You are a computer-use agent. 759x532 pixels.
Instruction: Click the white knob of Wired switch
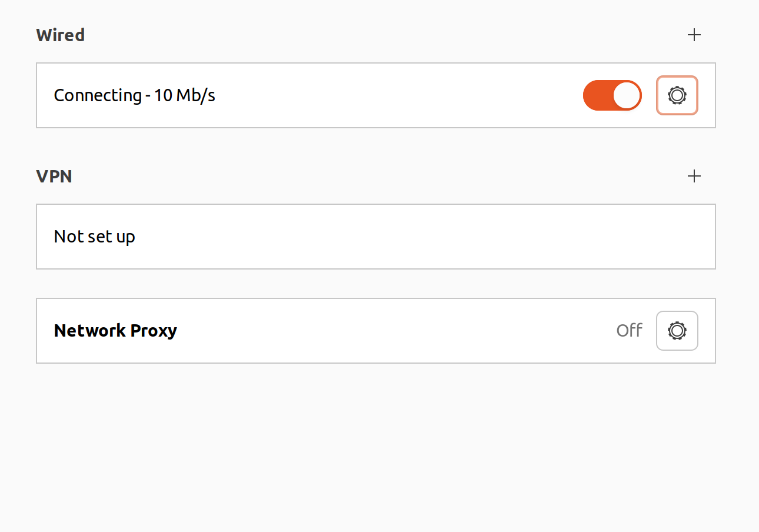pos(627,95)
